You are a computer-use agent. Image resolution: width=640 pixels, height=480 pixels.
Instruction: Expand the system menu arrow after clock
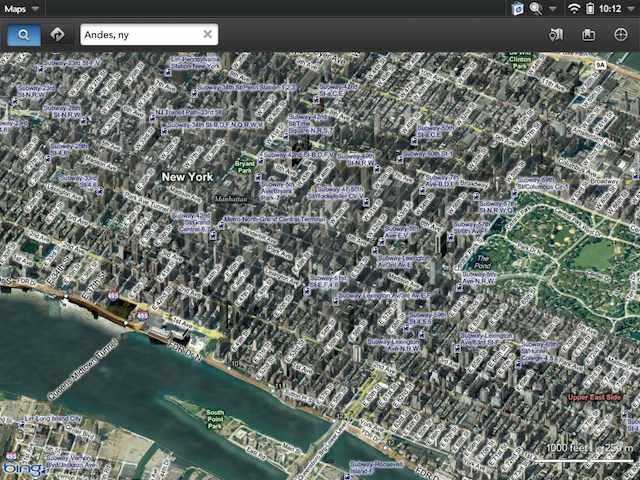(x=631, y=9)
